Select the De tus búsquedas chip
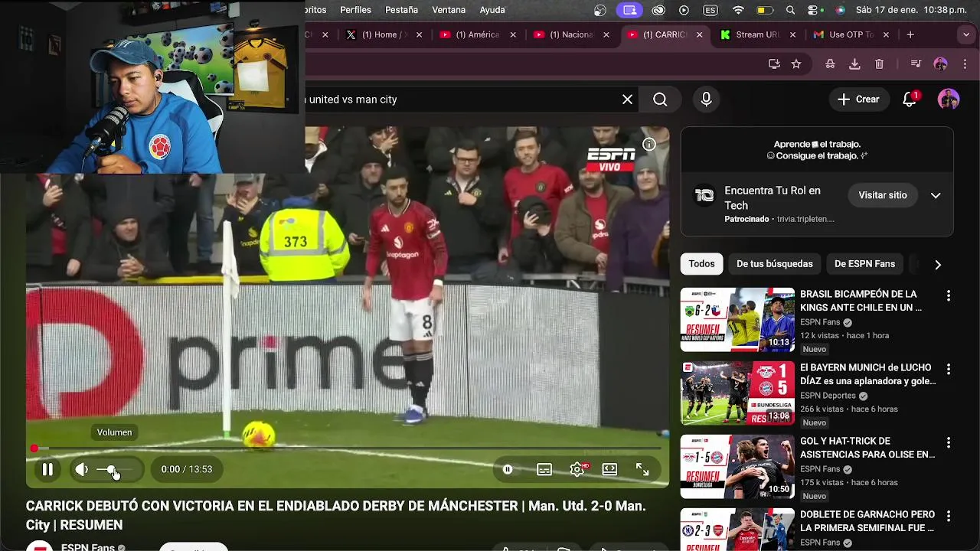Screen dimensions: 980x551 775,264
